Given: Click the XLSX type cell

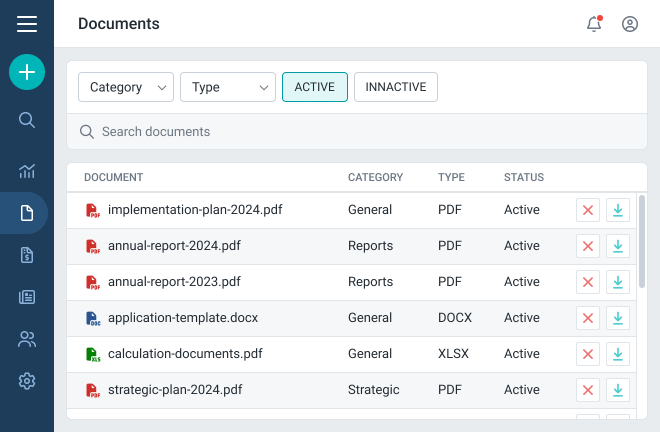Looking at the screenshot, I should coord(453,354).
